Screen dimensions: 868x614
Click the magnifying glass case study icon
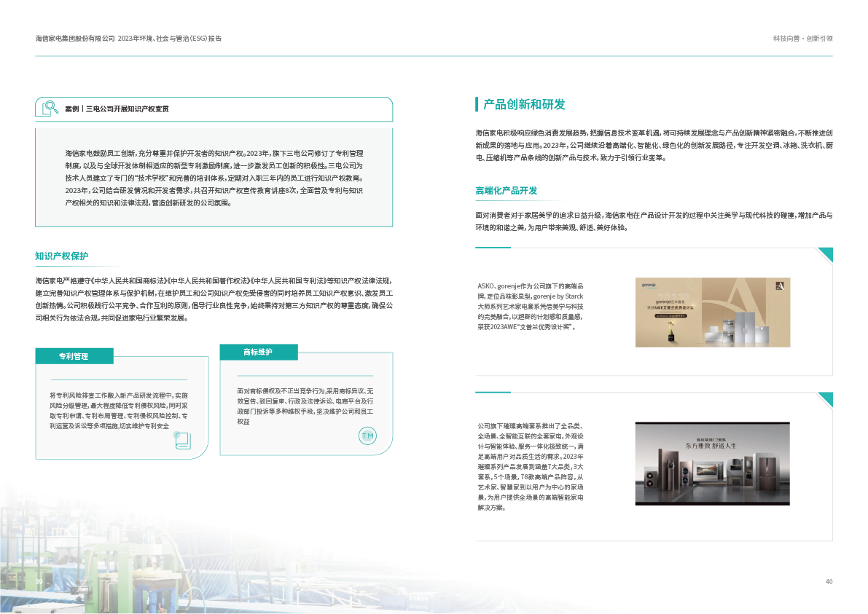50,108
